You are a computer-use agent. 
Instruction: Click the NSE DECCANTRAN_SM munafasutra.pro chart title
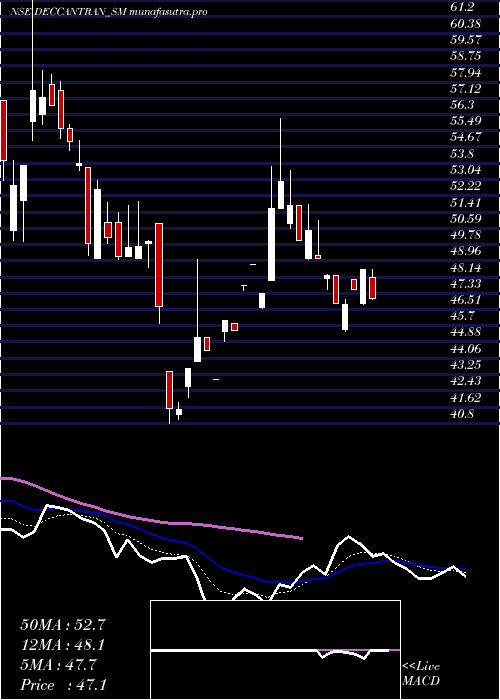point(109,12)
